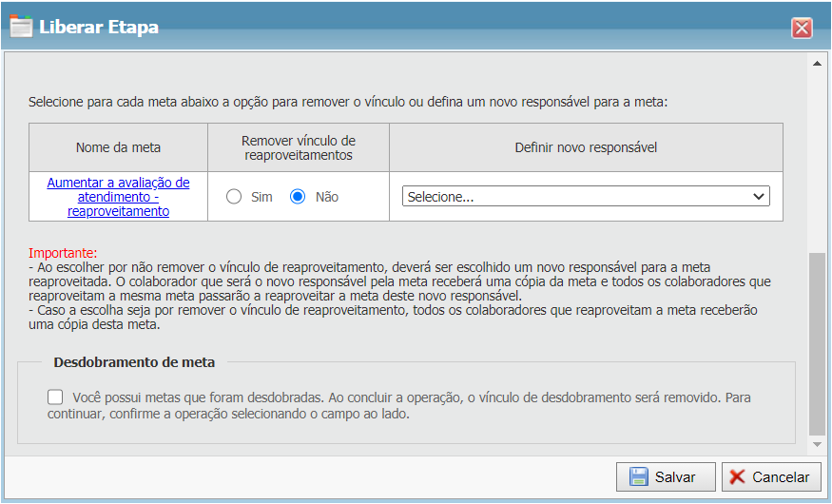Click the Nome da meta column header

pos(119,147)
